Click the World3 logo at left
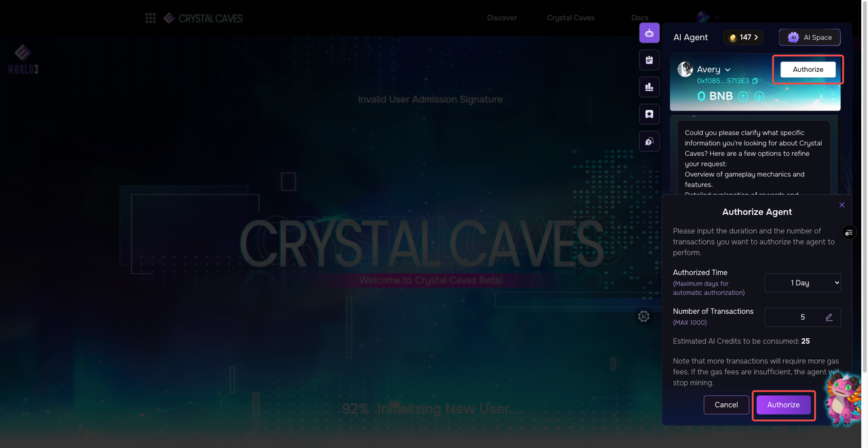The height and width of the screenshot is (448, 868). [x=22, y=59]
